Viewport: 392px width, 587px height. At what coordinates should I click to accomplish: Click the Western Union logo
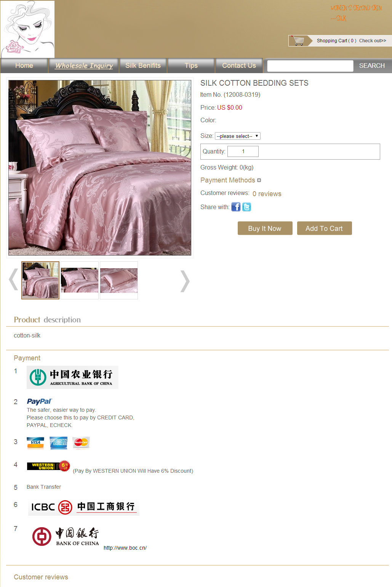48,466
